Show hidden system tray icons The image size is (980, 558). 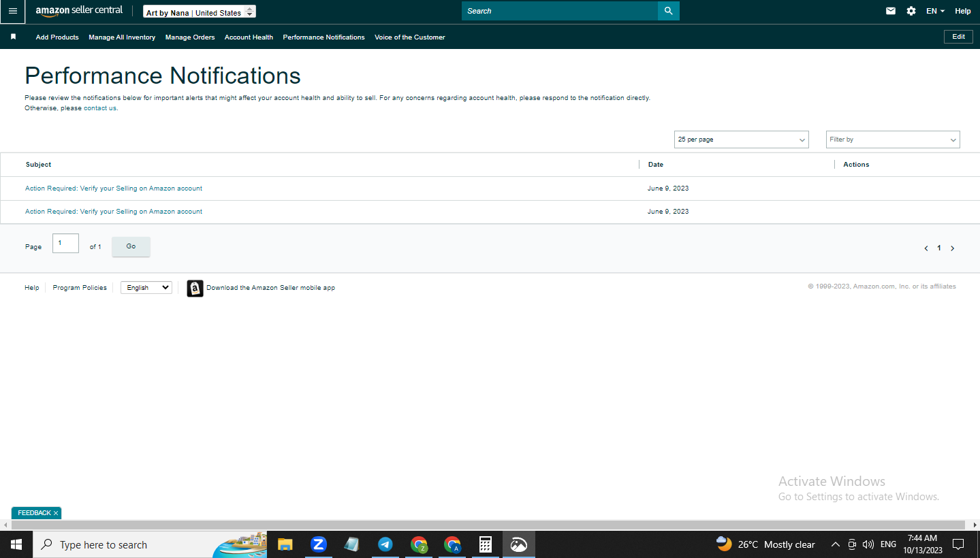coord(836,544)
